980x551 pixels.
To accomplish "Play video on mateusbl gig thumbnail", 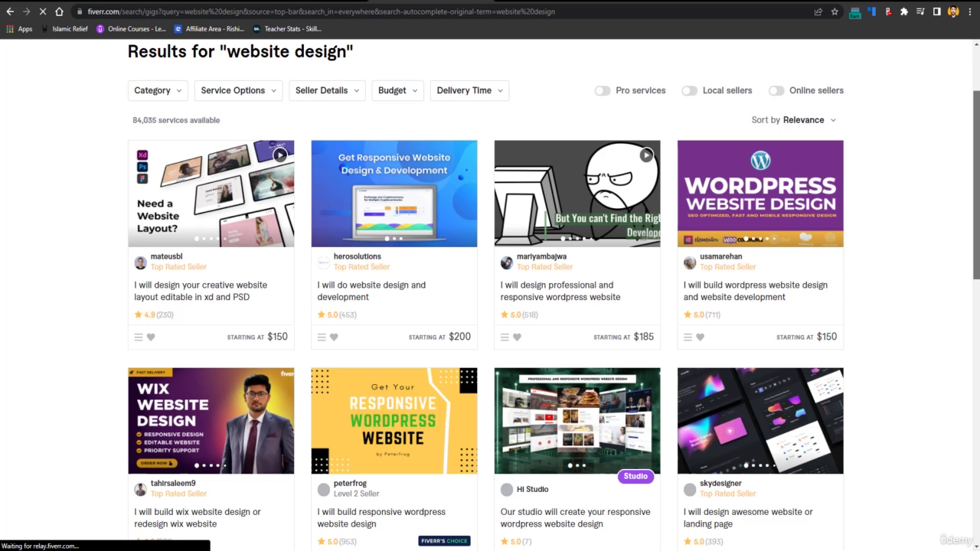I will click(x=280, y=155).
